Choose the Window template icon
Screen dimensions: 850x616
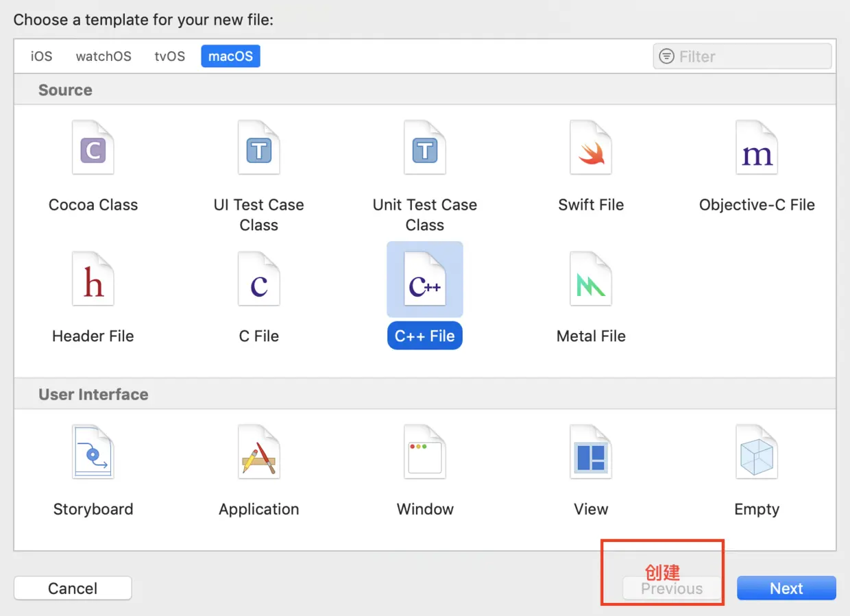(425, 452)
